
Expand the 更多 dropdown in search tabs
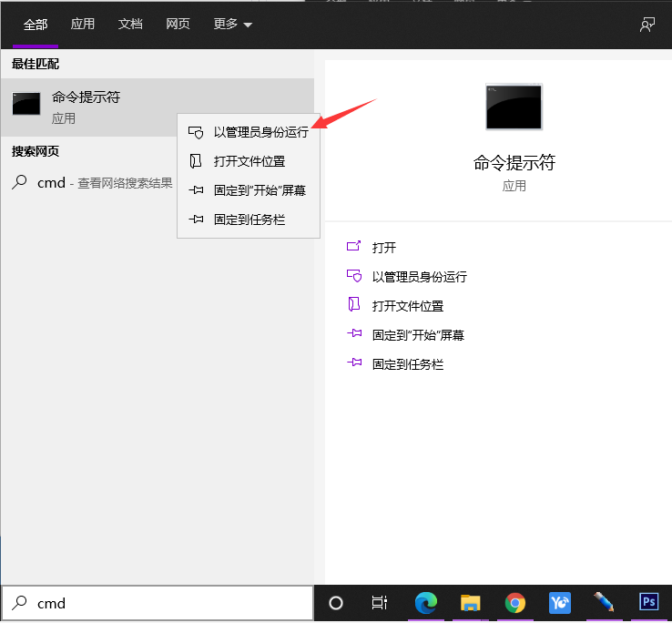tap(233, 25)
